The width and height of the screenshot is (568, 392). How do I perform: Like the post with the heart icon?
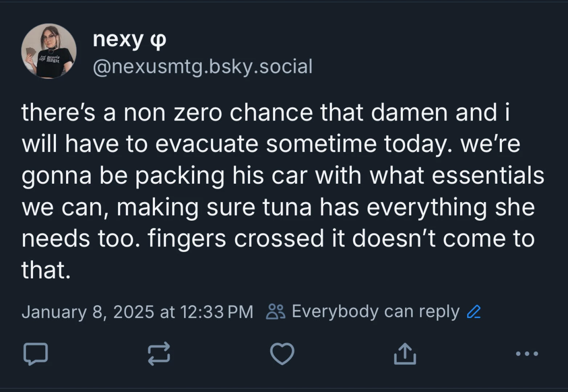point(282,353)
